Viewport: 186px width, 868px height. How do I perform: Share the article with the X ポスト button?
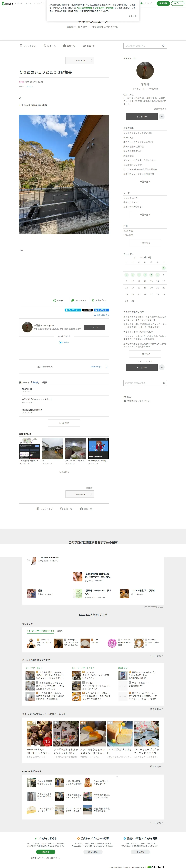(x=88, y=310)
